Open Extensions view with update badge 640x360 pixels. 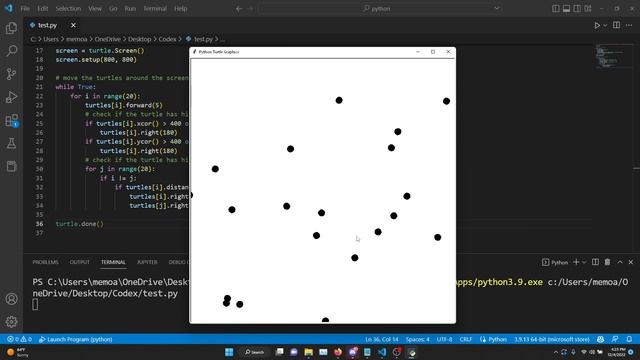(x=11, y=120)
